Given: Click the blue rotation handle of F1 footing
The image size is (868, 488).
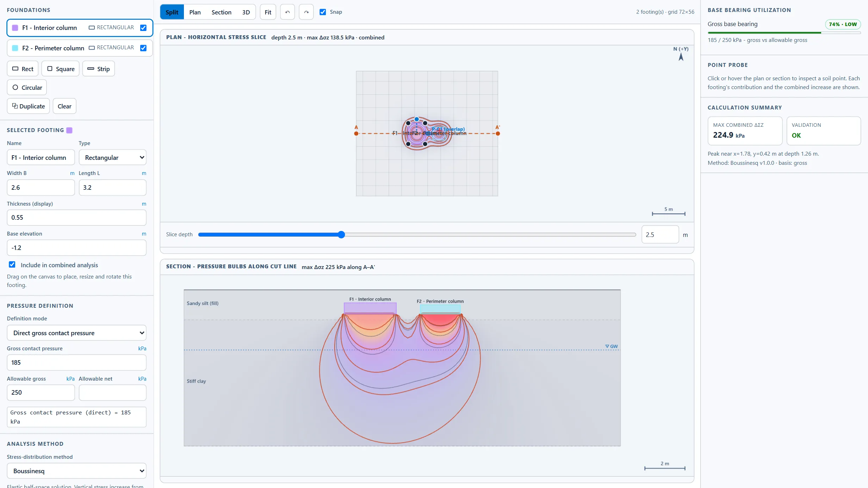Looking at the screenshot, I should 417,119.
